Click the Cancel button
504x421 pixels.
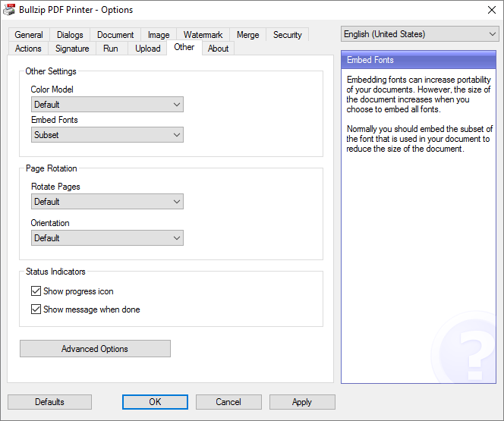tap(228, 402)
